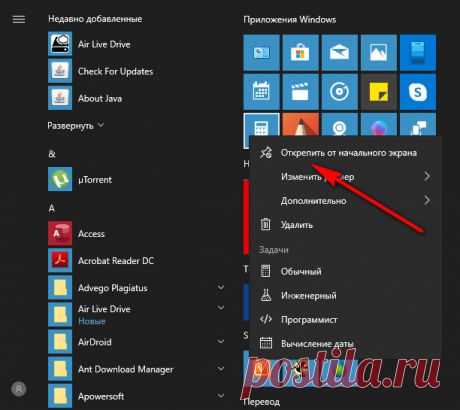The image size is (460, 410).
Task: Open the Acrobat Reader DC icon
Action: 60,261
